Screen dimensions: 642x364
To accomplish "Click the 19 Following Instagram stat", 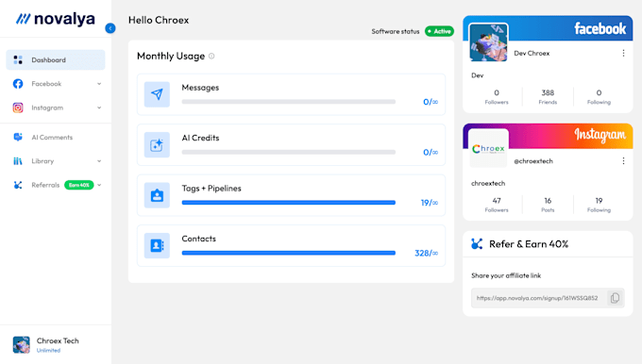I will click(599, 205).
